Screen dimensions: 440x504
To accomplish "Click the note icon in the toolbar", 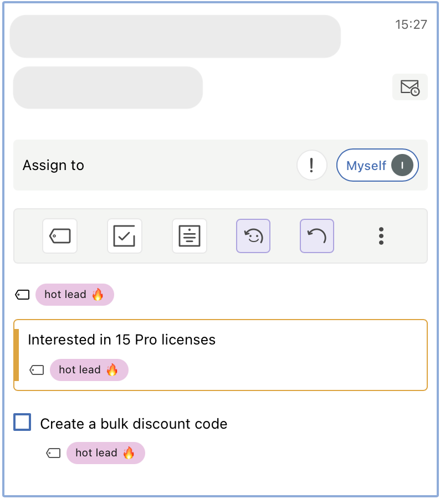I will (190, 236).
